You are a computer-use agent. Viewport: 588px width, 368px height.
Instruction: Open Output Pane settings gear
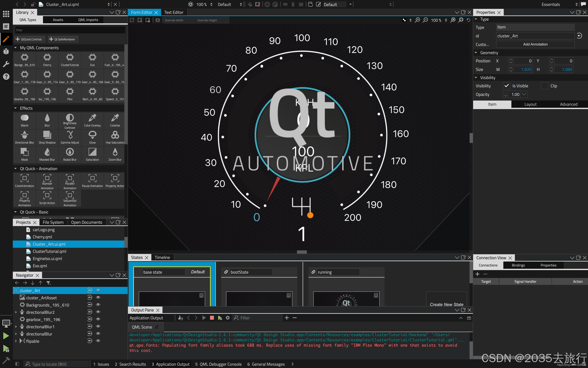(x=228, y=318)
